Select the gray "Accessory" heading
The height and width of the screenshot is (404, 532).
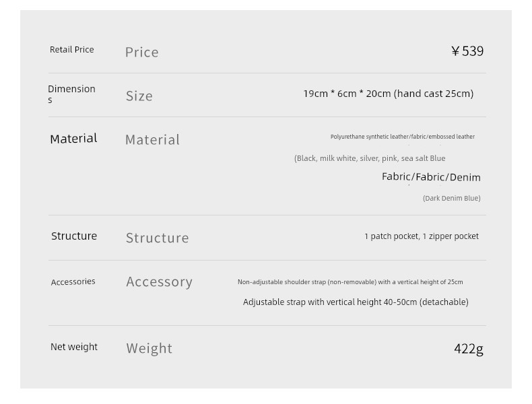point(160,282)
